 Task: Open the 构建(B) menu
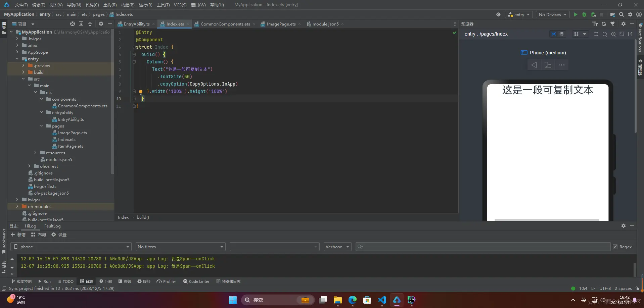[x=128, y=5]
